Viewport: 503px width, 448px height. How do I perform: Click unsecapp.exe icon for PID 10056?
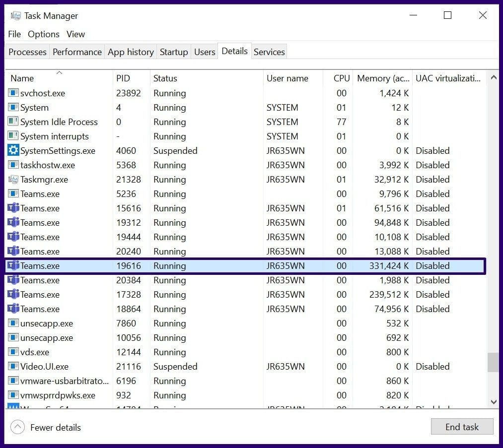tap(13, 337)
